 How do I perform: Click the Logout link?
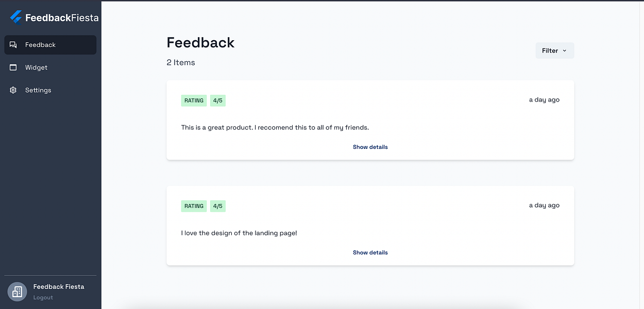tap(43, 298)
